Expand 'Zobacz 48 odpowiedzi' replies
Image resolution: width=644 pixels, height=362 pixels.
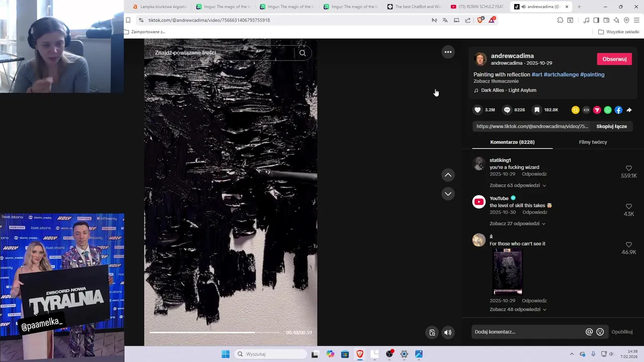[x=518, y=310]
